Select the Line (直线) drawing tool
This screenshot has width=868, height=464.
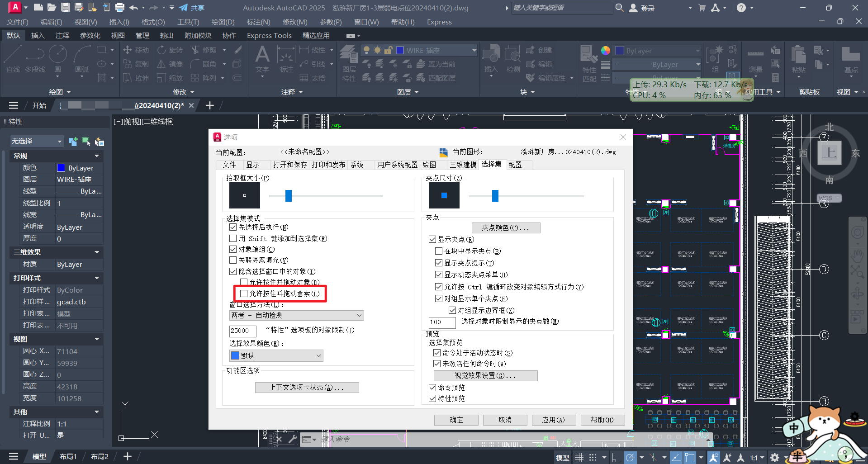(13, 59)
